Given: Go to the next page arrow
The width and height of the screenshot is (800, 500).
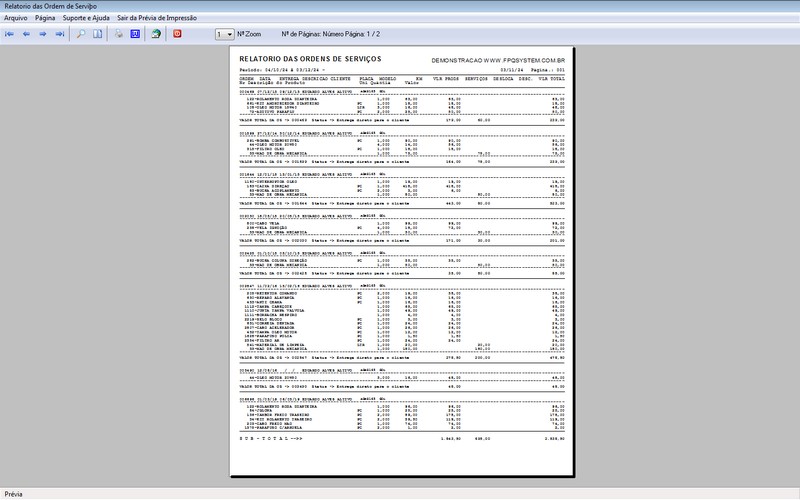Looking at the screenshot, I should coord(43,34).
